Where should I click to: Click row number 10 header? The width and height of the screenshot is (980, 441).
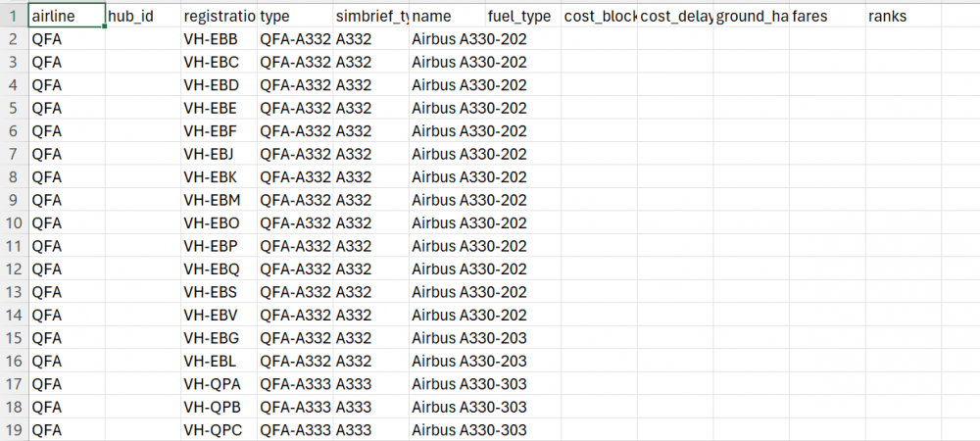pyautogui.click(x=14, y=222)
